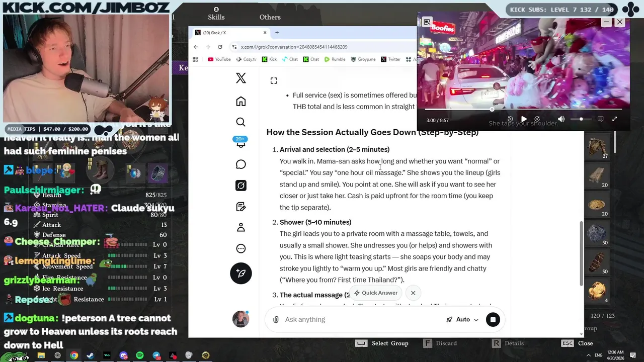Click the round Post compose button

pos(240,273)
